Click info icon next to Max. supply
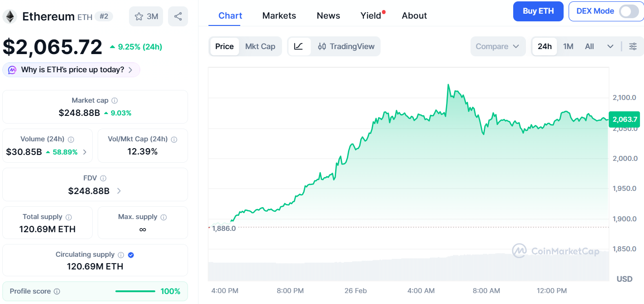 163,217
